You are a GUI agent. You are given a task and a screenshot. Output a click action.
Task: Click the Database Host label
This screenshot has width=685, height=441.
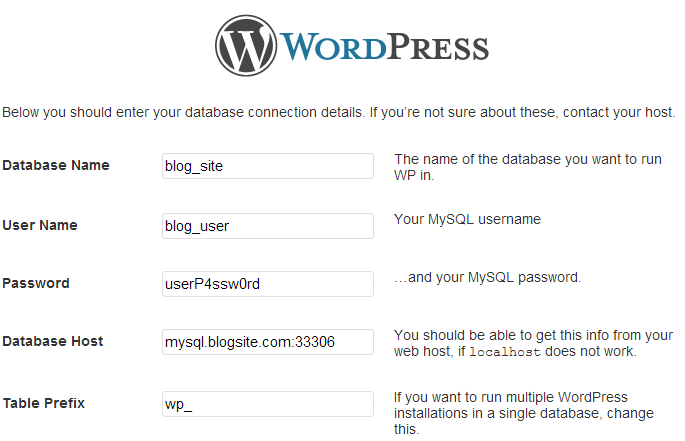click(53, 341)
